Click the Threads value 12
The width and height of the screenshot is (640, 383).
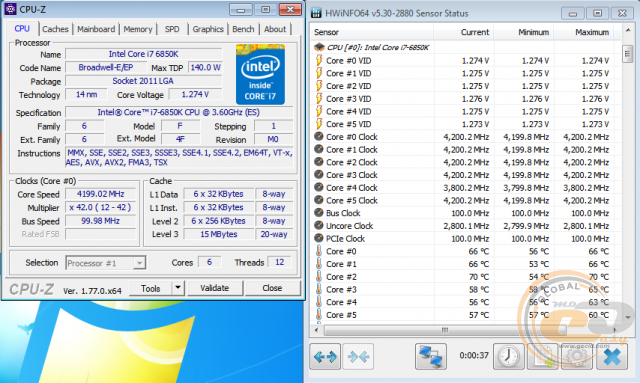tap(279, 262)
